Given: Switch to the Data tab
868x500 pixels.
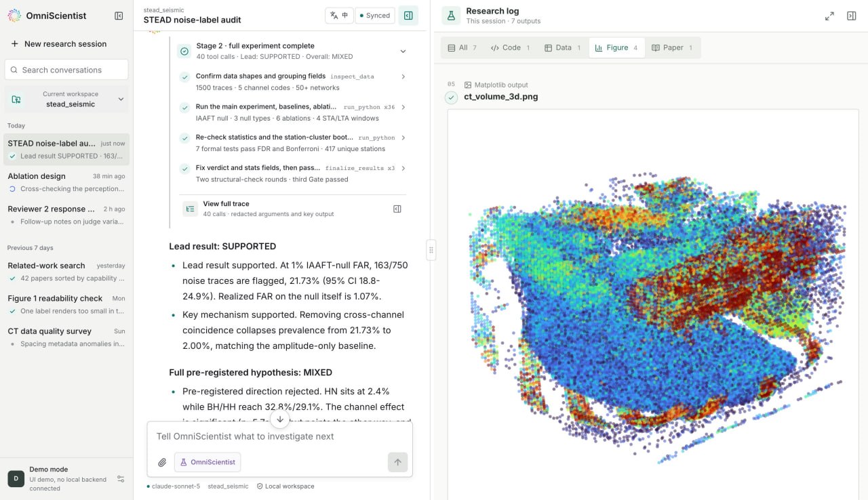Looking at the screenshot, I should point(563,47).
